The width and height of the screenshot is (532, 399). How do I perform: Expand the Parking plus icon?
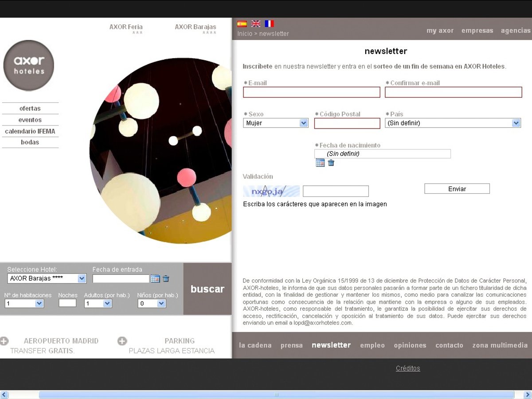[x=122, y=341]
